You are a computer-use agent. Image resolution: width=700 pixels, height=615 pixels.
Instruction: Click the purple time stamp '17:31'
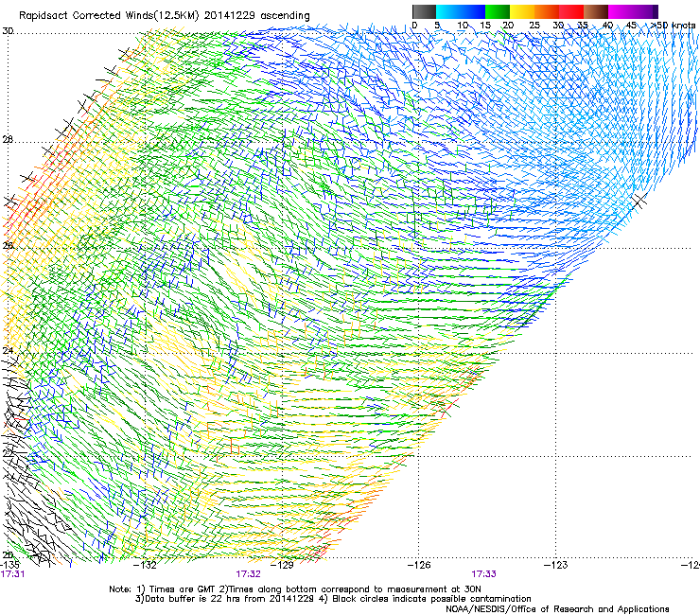point(12,574)
